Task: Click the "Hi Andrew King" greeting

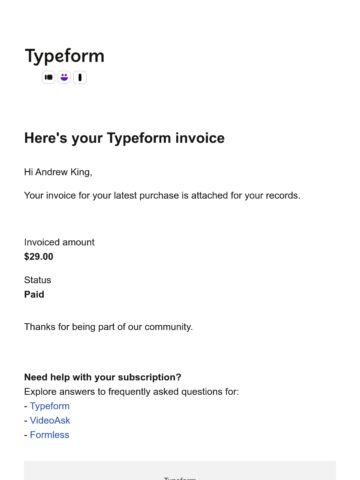Action: click(58, 172)
